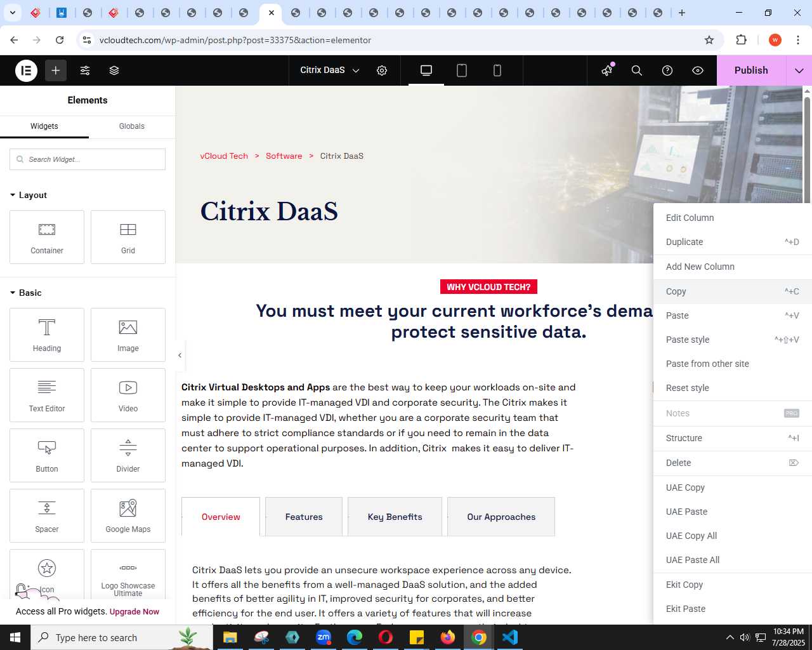Screen dimensions: 812x650
Task: Open the vCloud Tech breadcrumb link
Action: point(224,156)
